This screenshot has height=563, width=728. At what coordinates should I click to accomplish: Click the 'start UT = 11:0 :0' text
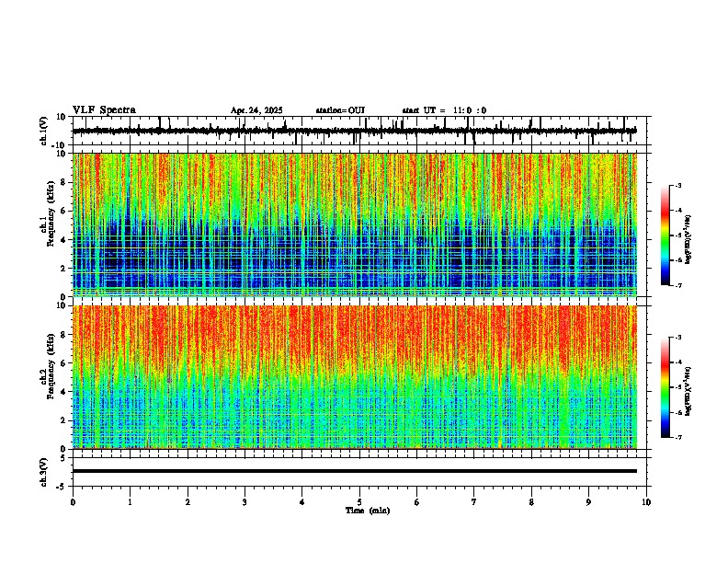pyautogui.click(x=444, y=110)
